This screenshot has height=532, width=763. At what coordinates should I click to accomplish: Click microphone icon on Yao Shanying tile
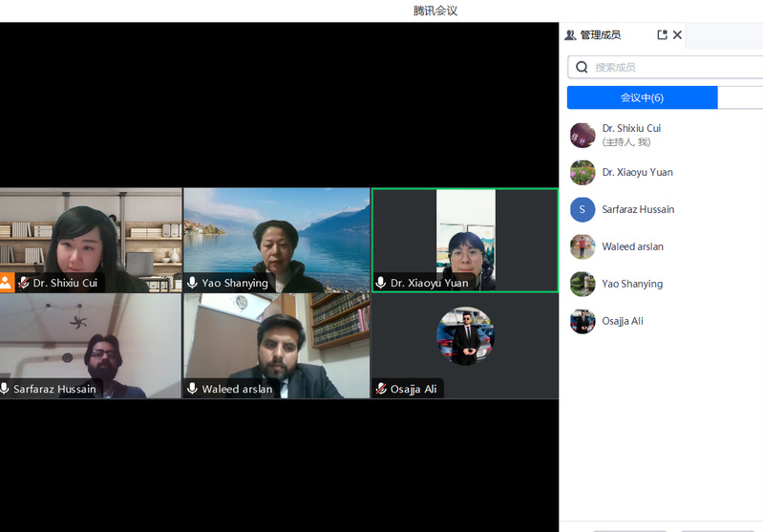(x=192, y=283)
